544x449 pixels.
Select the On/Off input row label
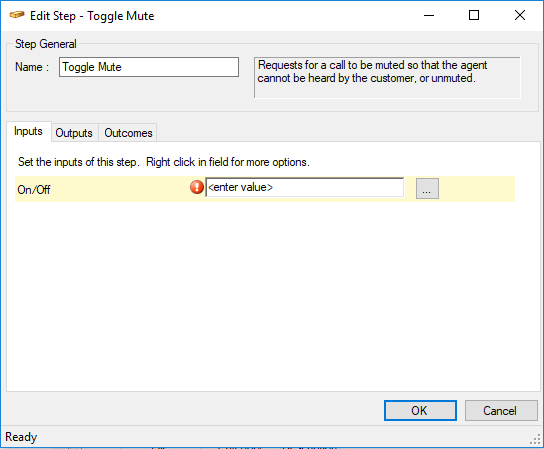34,189
